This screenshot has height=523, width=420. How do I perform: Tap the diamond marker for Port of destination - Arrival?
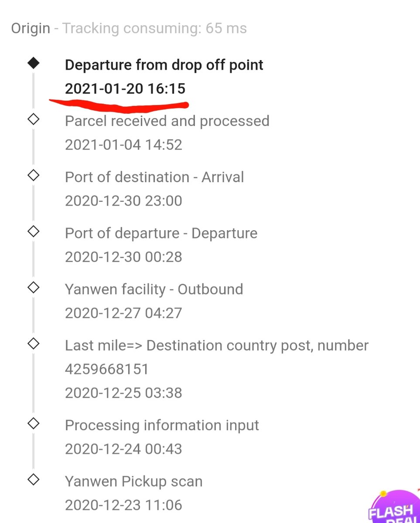(33, 175)
